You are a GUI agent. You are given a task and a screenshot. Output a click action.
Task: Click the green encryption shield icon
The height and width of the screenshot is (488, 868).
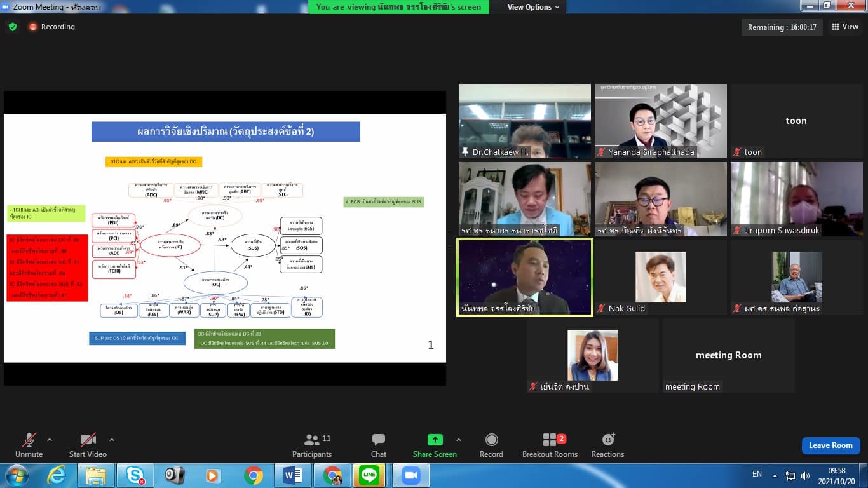click(x=12, y=27)
